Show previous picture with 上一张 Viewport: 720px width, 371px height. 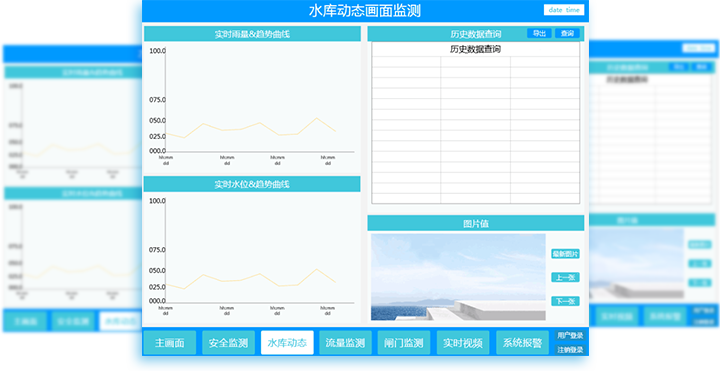click(x=565, y=277)
